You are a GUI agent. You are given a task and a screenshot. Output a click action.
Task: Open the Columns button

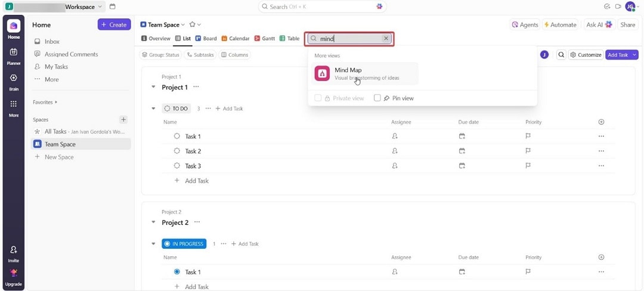tap(234, 55)
